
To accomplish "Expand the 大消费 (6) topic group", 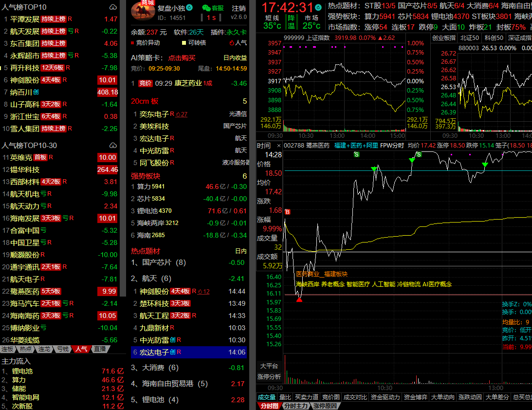I will pyautogui.click(x=155, y=368).
